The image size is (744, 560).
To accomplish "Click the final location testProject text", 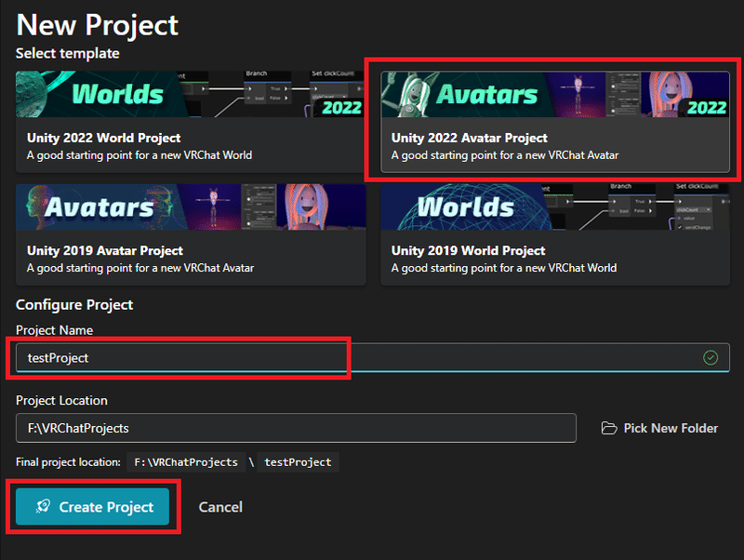I will [x=298, y=462].
